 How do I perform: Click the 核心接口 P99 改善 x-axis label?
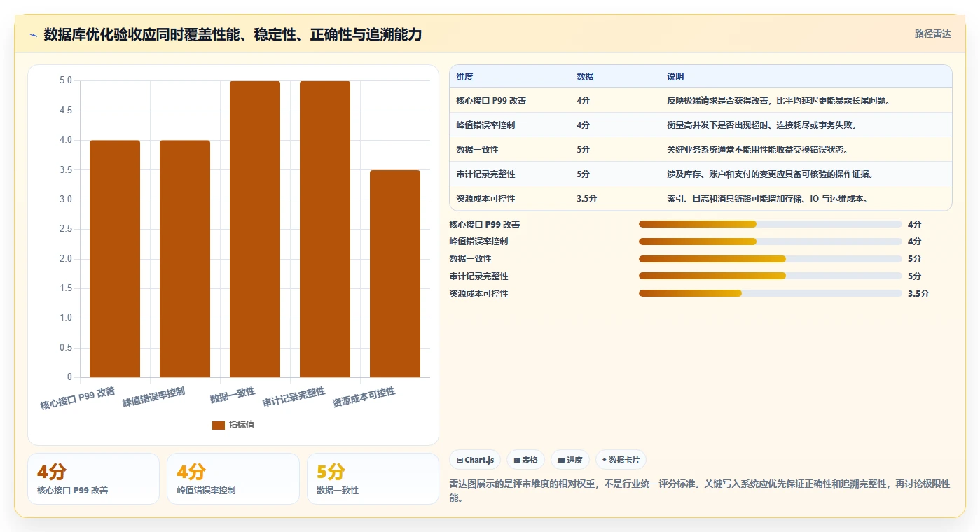click(x=78, y=399)
